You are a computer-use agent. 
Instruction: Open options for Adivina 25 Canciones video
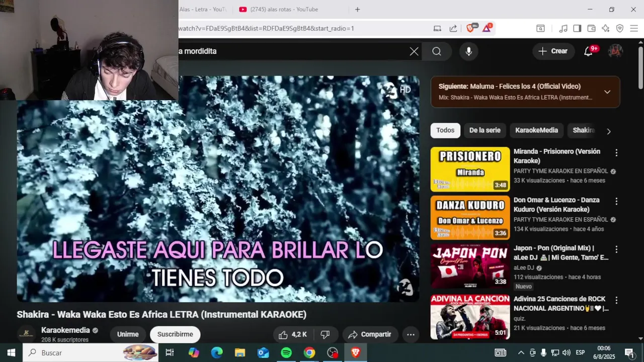click(616, 300)
